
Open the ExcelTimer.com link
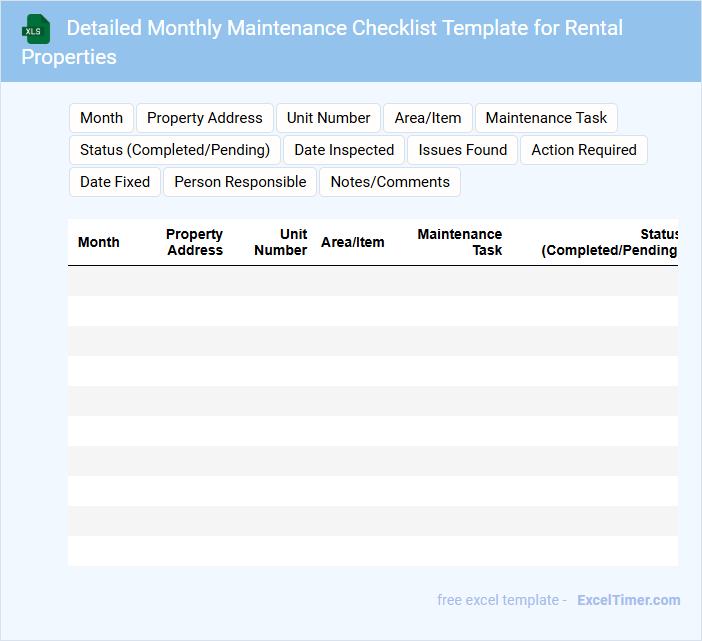628,600
